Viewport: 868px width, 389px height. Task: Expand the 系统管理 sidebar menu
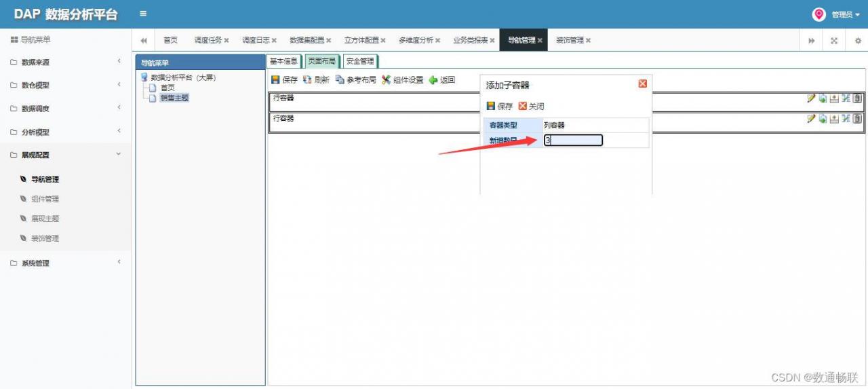66,263
